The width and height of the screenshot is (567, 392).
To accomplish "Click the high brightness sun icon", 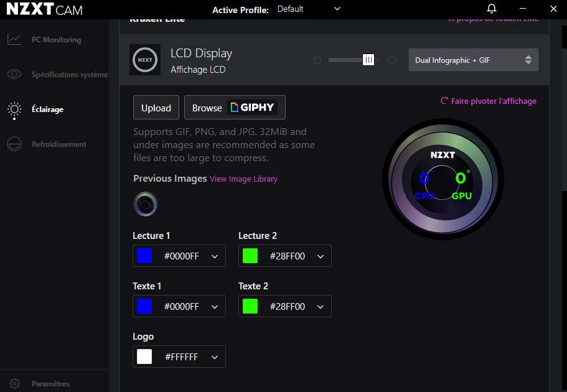I will [x=392, y=60].
